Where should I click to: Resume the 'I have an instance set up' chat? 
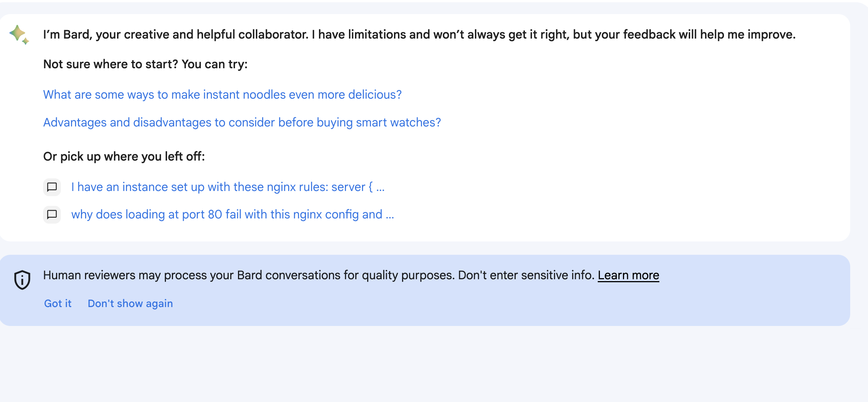click(228, 187)
